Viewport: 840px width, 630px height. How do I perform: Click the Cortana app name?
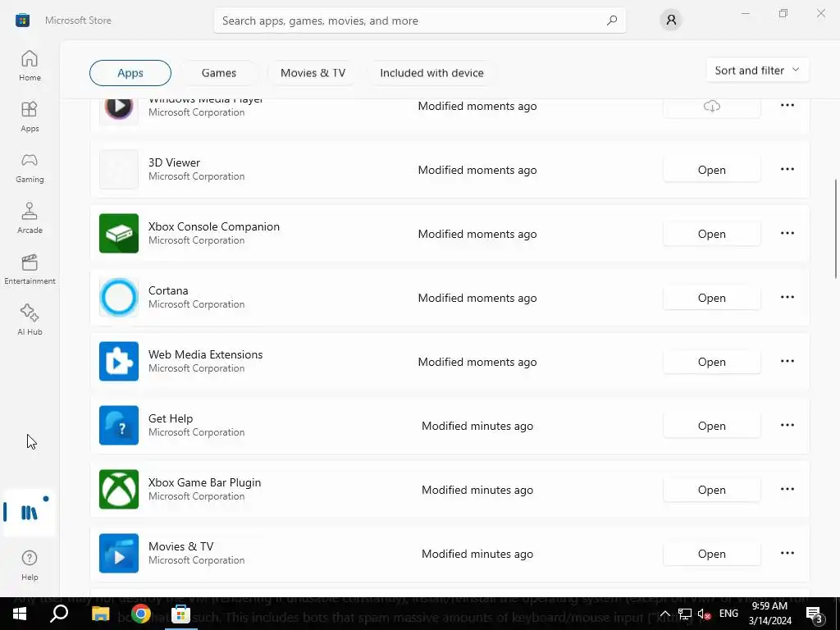coord(168,290)
